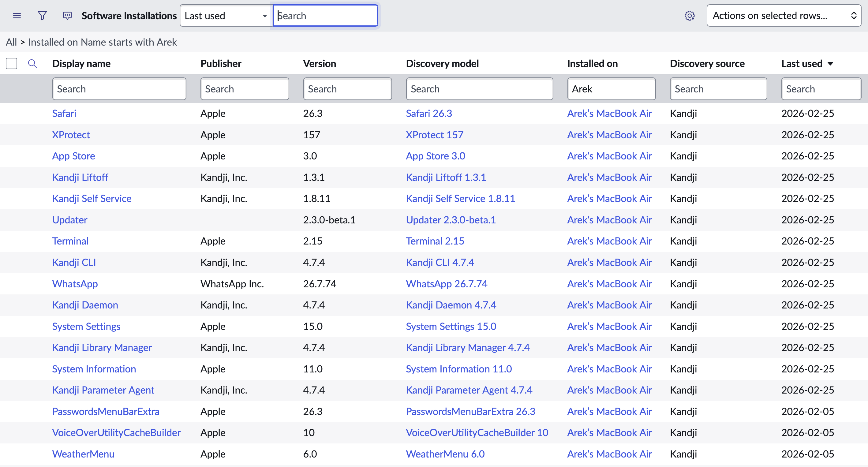Viewport: 868px width, 467px height.
Task: Open XProtect 157 discovery model link
Action: [x=435, y=135]
